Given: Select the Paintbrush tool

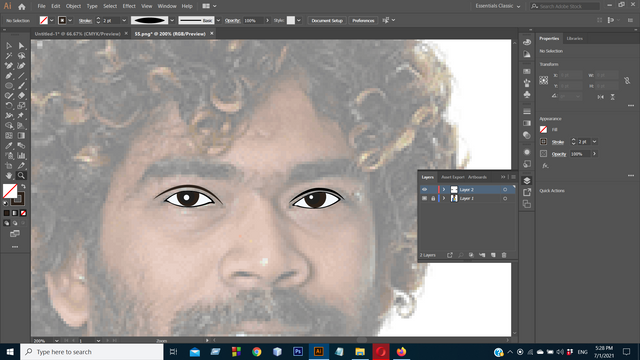Looking at the screenshot, I should click(21, 86).
